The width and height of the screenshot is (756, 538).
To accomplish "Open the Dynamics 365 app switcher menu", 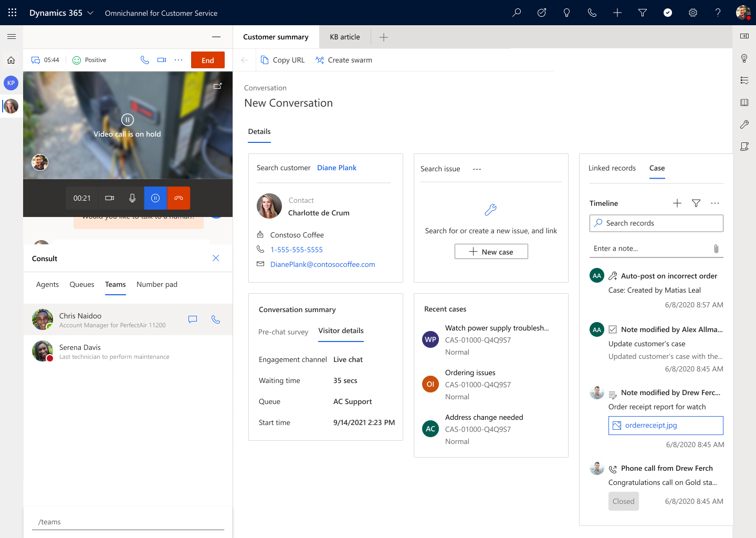I will [12, 13].
